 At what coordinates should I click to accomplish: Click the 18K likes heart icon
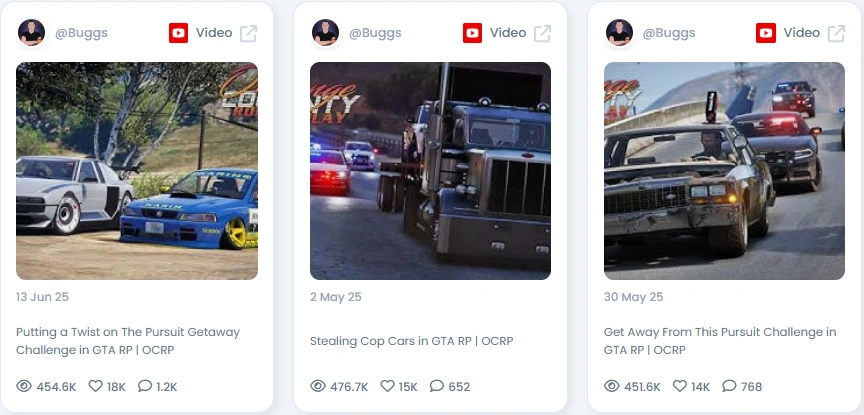tap(95, 386)
